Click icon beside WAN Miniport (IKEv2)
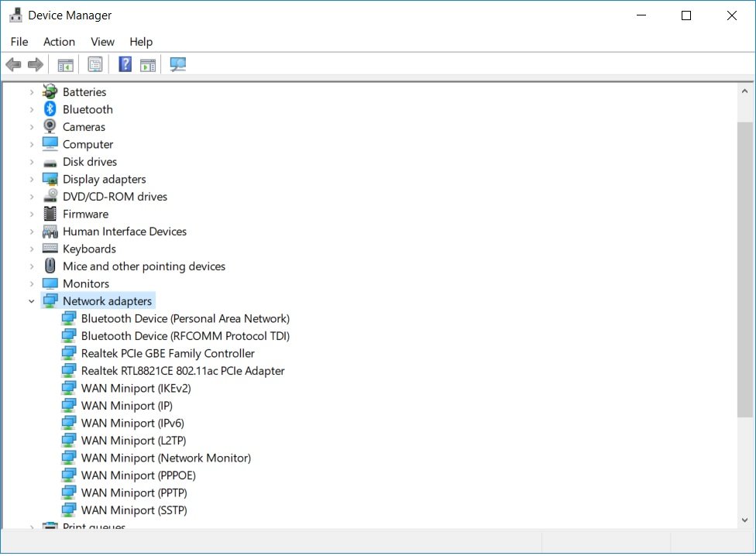This screenshot has height=556, width=756. (x=69, y=387)
